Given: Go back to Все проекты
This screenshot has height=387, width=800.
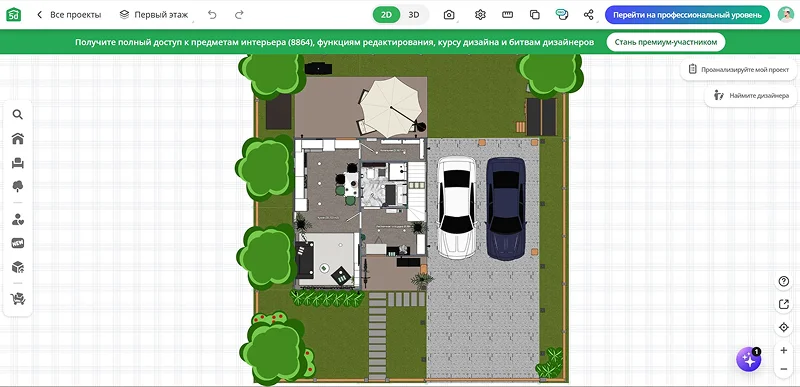Looking at the screenshot, I should tap(69, 15).
